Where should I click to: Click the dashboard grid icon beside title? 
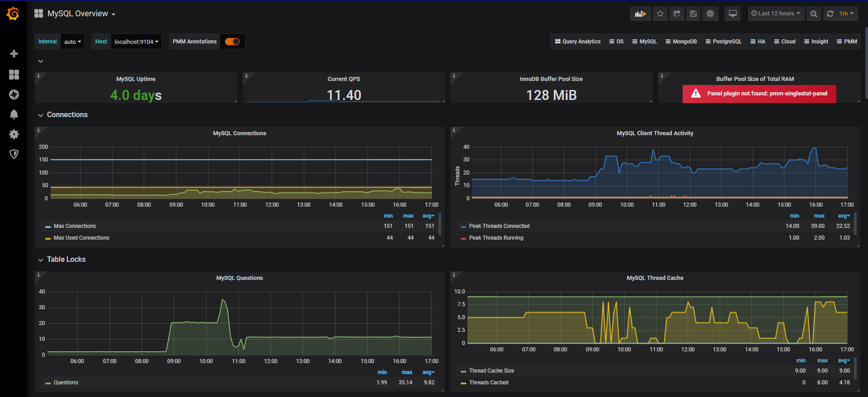pyautogui.click(x=38, y=14)
